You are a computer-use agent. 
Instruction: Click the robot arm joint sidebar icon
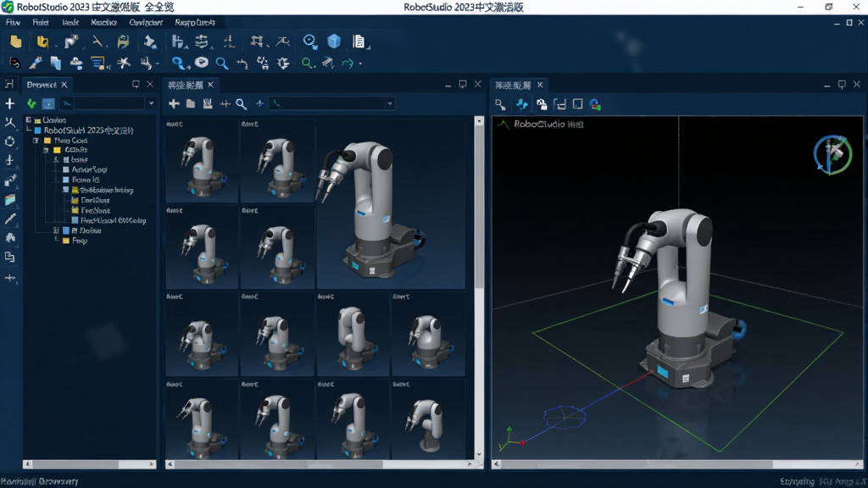click(x=10, y=180)
